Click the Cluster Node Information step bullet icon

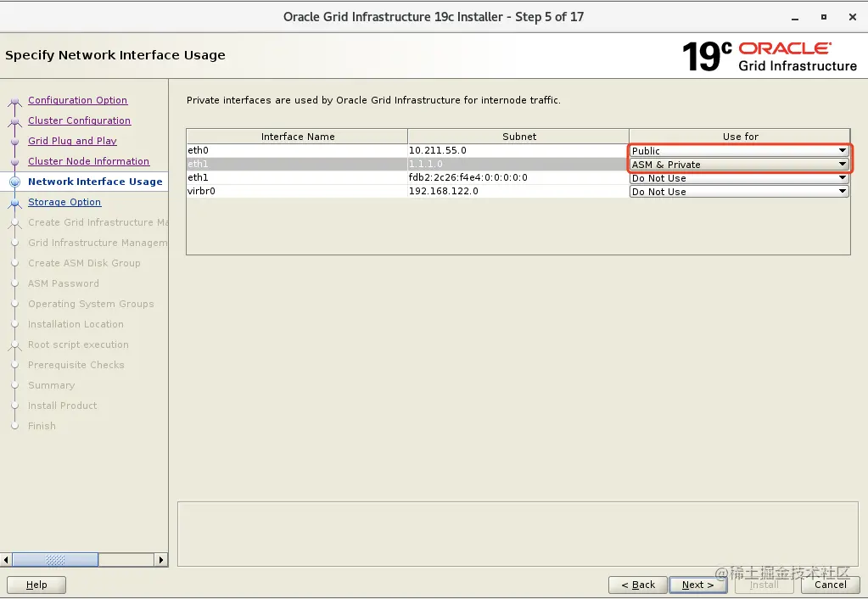[15, 162]
